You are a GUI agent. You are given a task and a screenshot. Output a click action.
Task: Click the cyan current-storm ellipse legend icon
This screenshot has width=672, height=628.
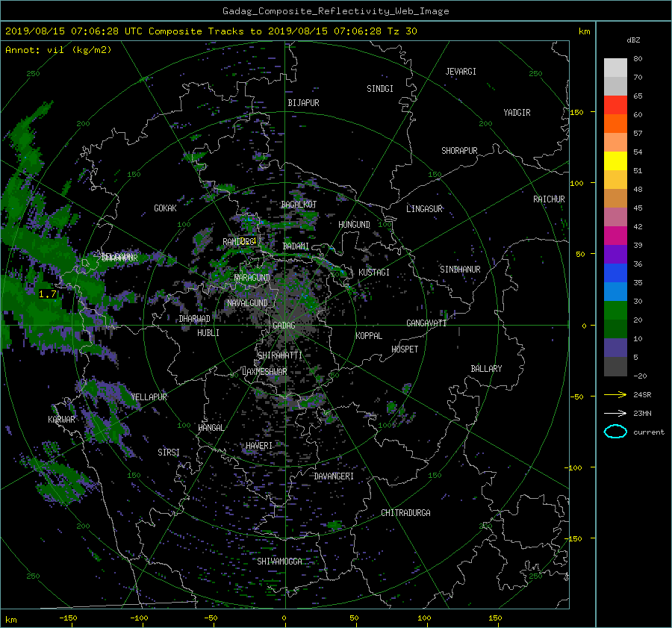click(615, 432)
